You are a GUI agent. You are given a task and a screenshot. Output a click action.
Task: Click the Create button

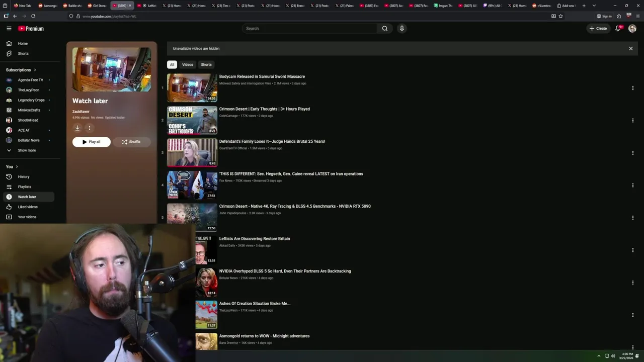click(x=598, y=29)
